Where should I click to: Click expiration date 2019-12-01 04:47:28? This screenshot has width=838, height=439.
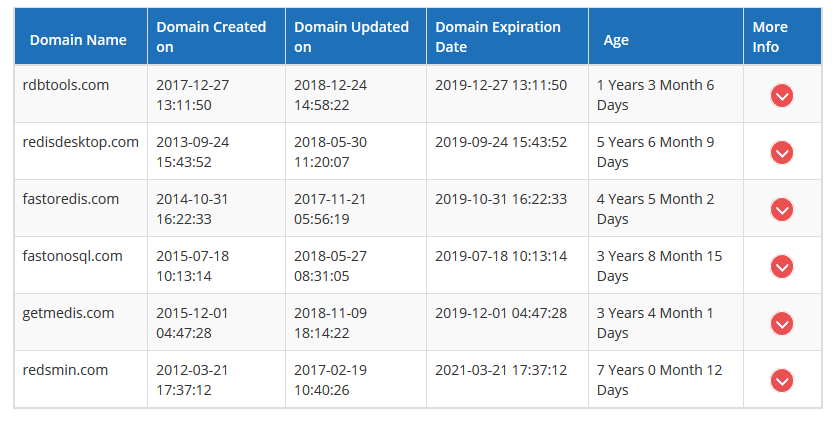click(501, 313)
